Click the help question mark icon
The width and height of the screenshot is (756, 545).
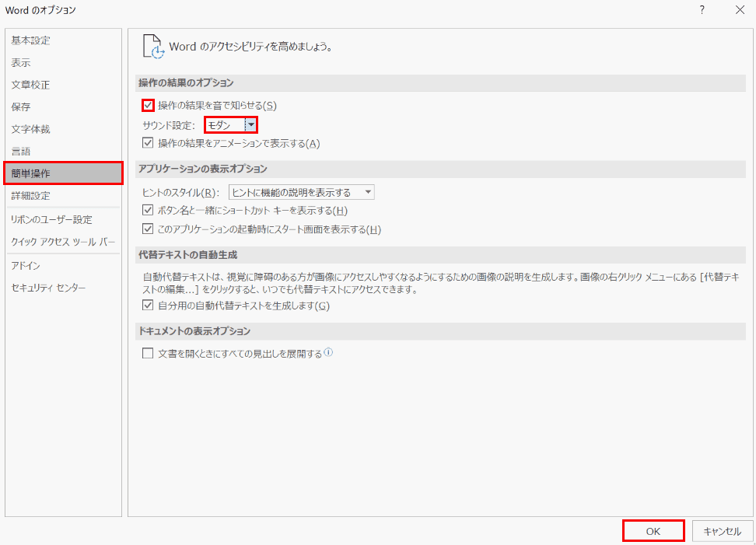coord(702,10)
